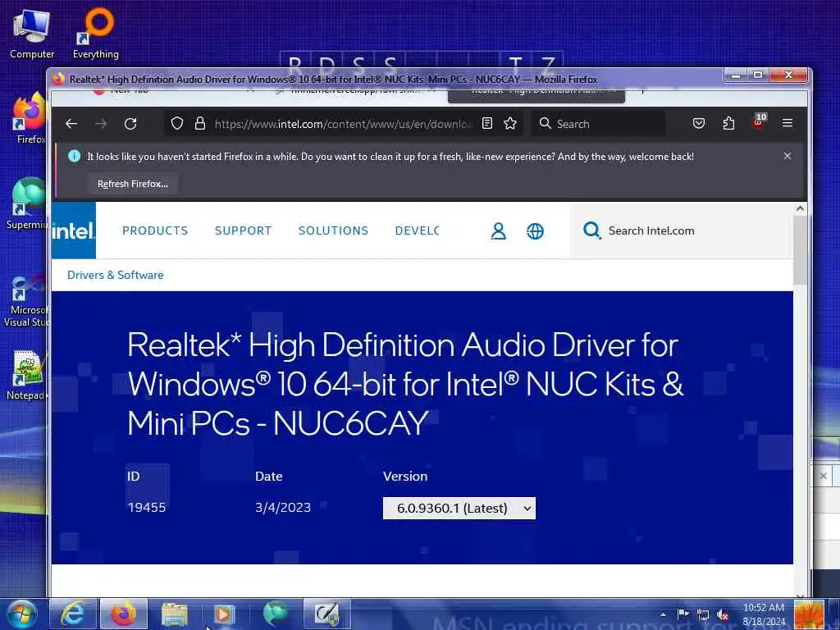Open the PRODUCTS menu

tap(155, 231)
